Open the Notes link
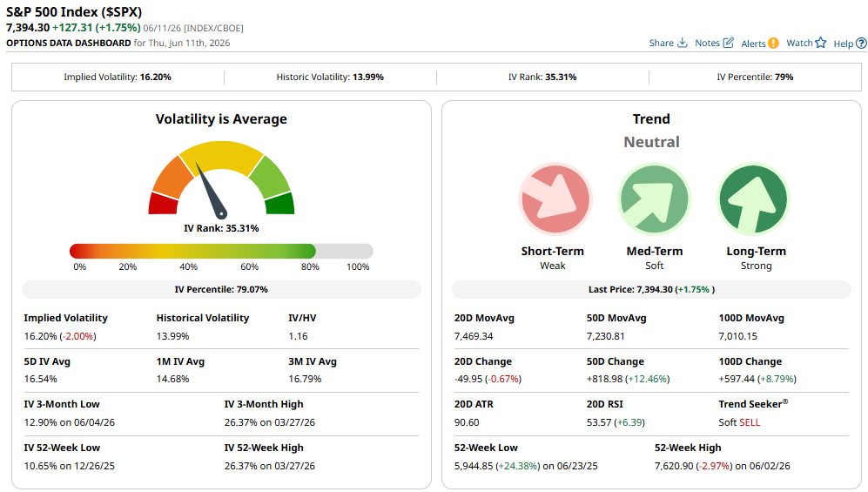The image size is (868, 492). [x=707, y=43]
